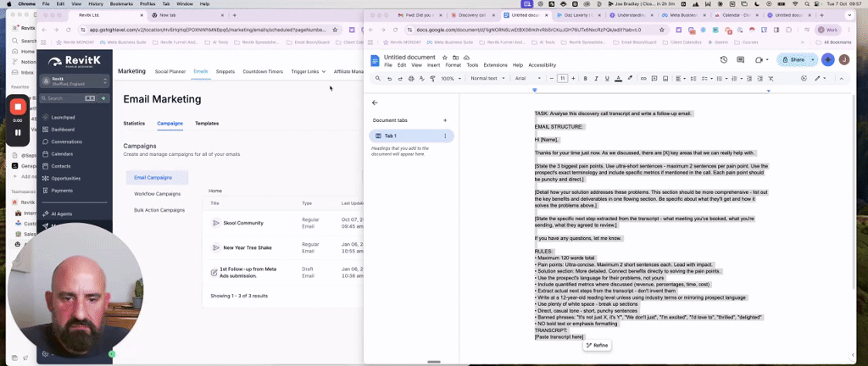This screenshot has height=366, width=868.
Task: Click the Gemini sparkle button in Docs
Action: coord(827,59)
